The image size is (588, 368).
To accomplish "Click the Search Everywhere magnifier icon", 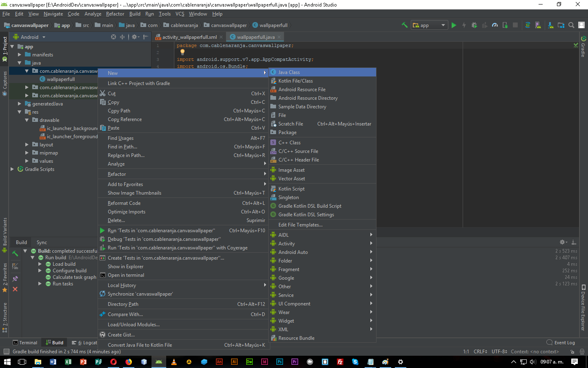I will pos(571,25).
